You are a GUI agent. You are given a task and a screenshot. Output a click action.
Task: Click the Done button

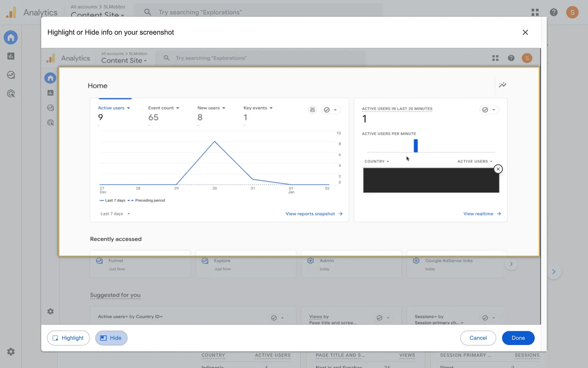click(x=518, y=338)
